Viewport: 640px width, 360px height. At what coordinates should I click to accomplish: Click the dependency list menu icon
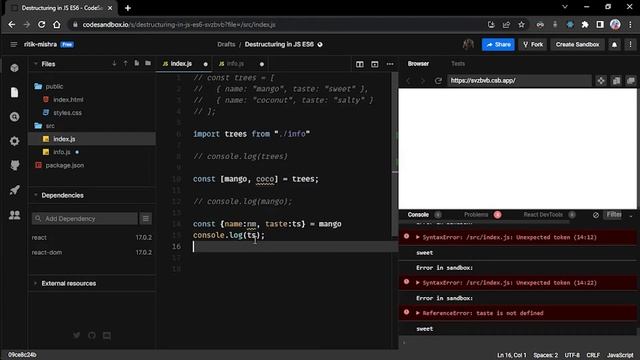[146, 219]
